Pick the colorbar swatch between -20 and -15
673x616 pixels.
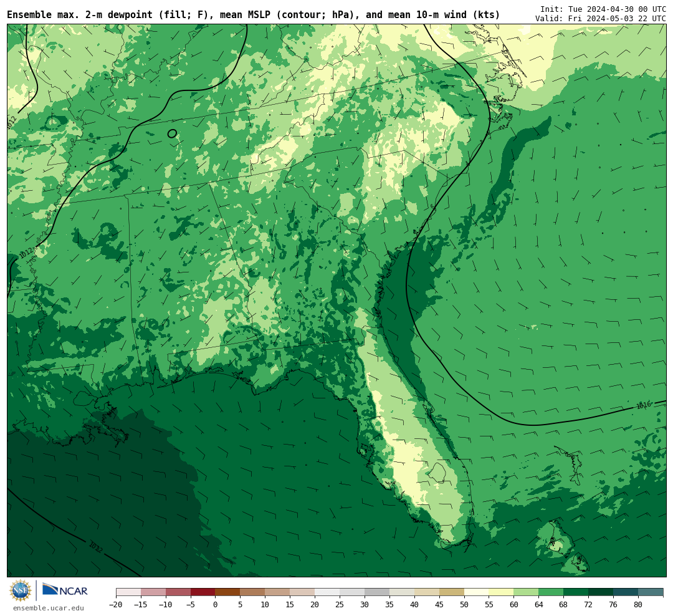[128, 592]
